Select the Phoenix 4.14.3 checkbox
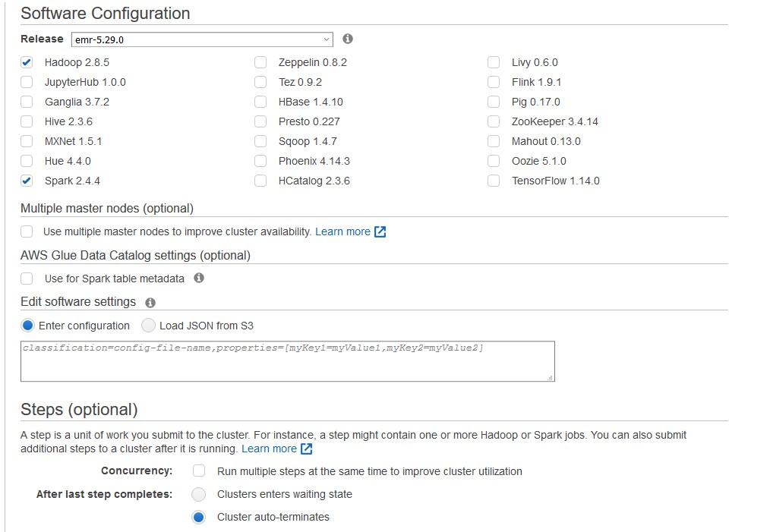The height and width of the screenshot is (532, 770). pos(260,161)
